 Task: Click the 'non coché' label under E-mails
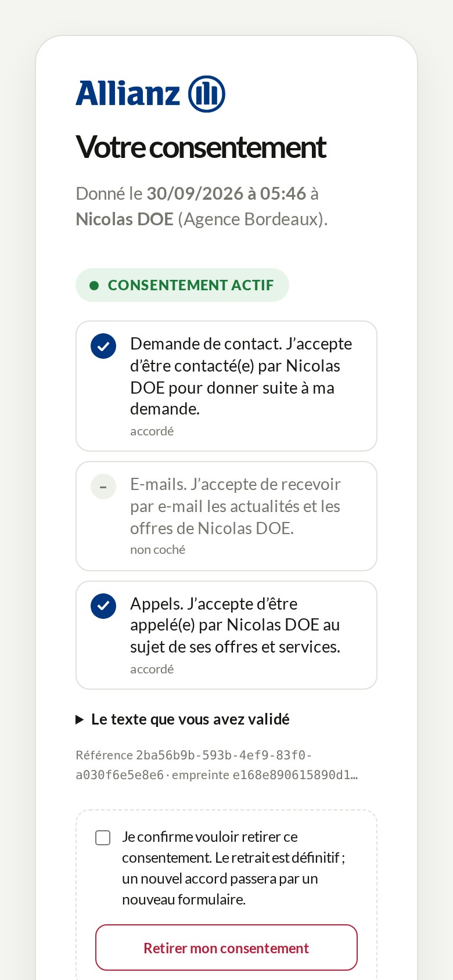click(158, 550)
